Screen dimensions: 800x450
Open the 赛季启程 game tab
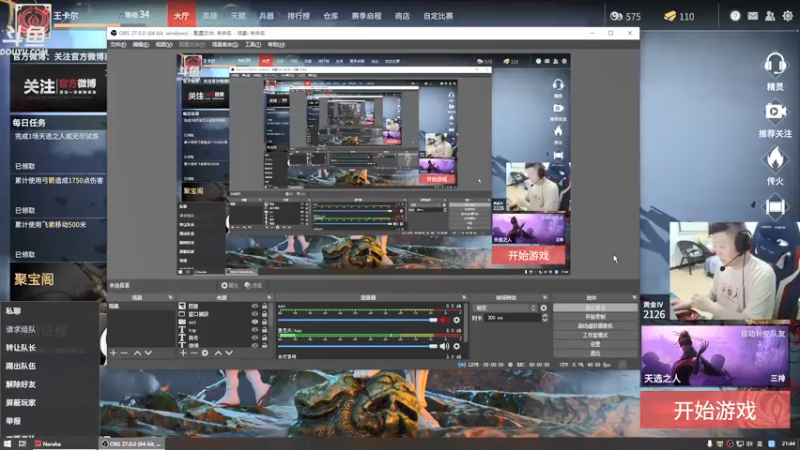[366, 16]
